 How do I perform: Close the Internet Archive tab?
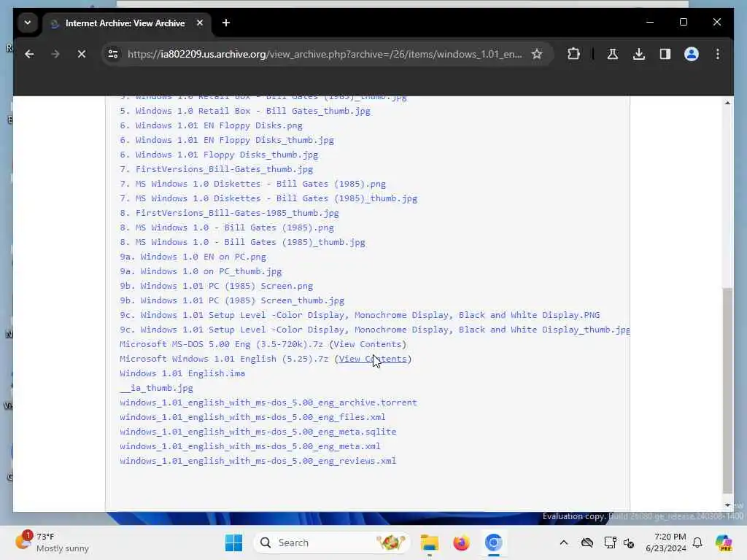(x=200, y=23)
